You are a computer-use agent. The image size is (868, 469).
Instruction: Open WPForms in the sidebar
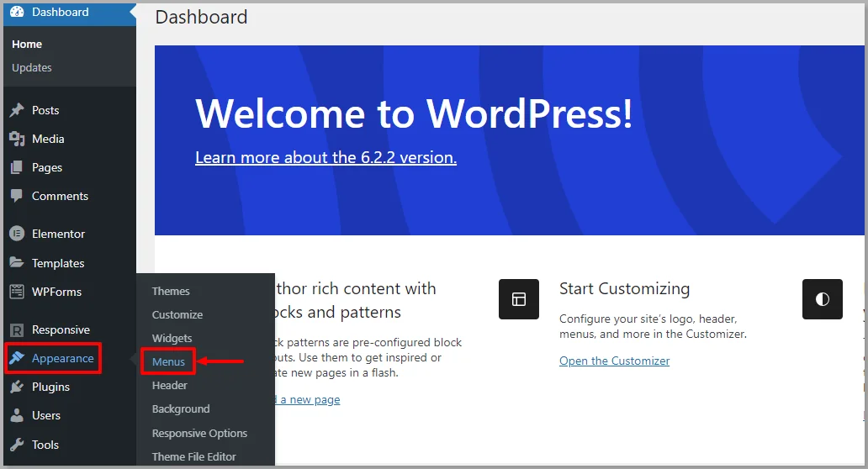click(56, 292)
